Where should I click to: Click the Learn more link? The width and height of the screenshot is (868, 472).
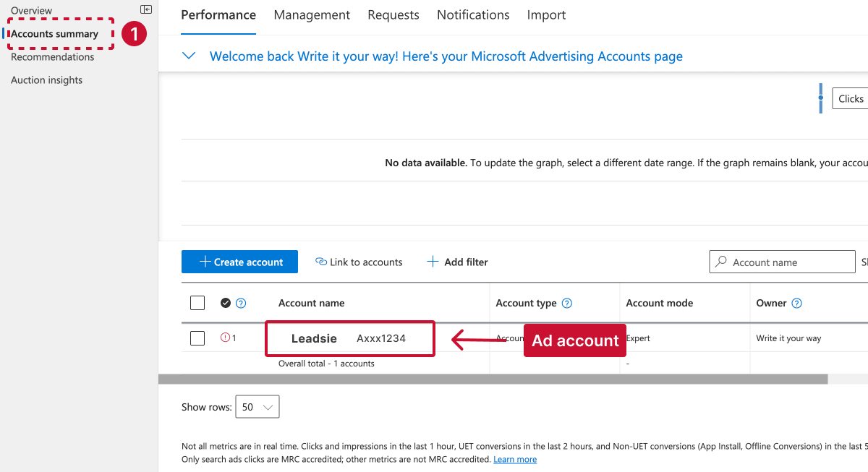tap(515, 459)
